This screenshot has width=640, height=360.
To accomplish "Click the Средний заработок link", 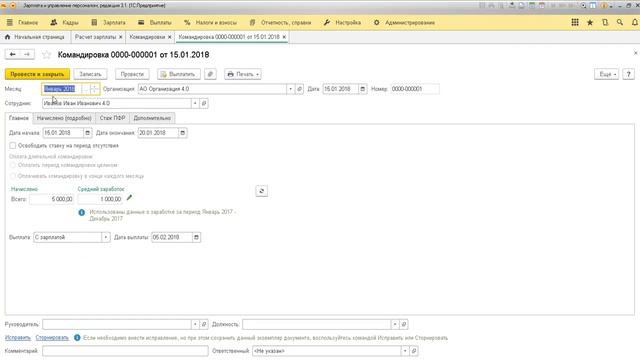I will tap(101, 189).
